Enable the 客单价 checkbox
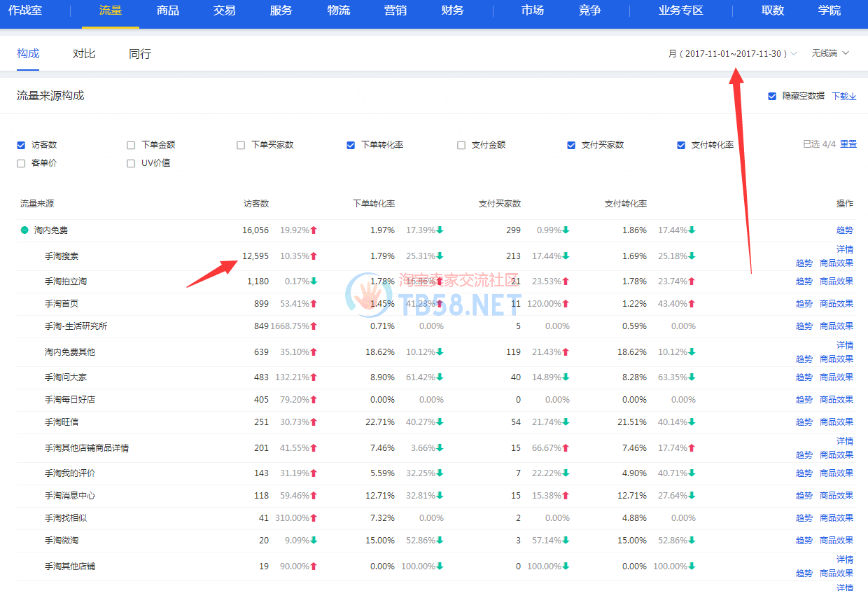 click(x=21, y=163)
